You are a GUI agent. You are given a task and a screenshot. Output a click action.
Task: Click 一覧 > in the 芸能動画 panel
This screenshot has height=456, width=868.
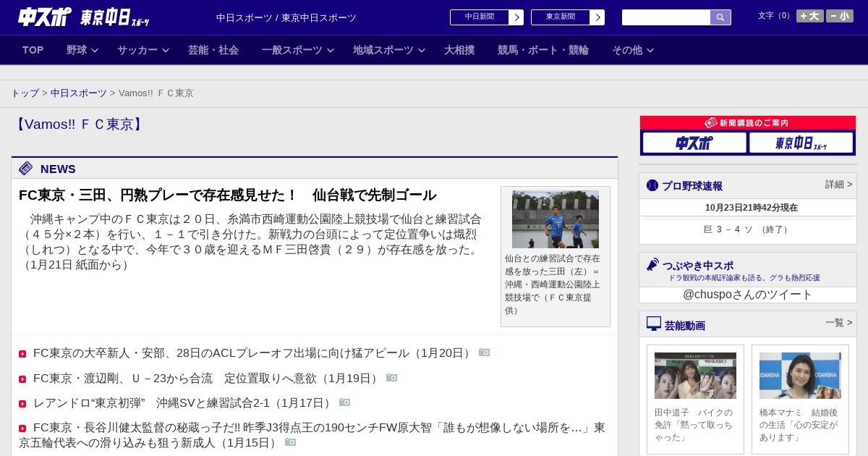(839, 323)
